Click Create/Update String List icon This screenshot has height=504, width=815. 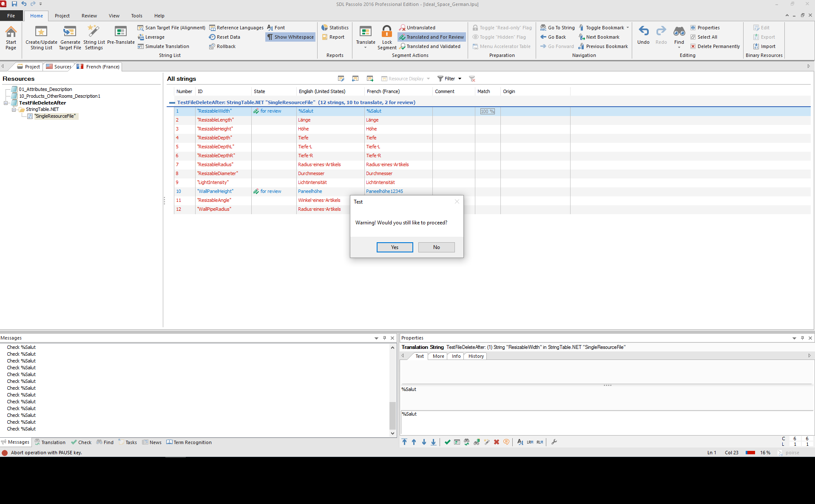click(41, 38)
